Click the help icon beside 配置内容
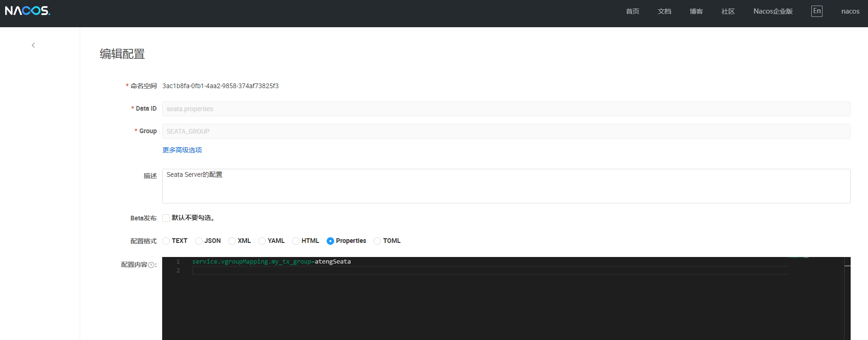The width and height of the screenshot is (868, 340). pos(151,265)
